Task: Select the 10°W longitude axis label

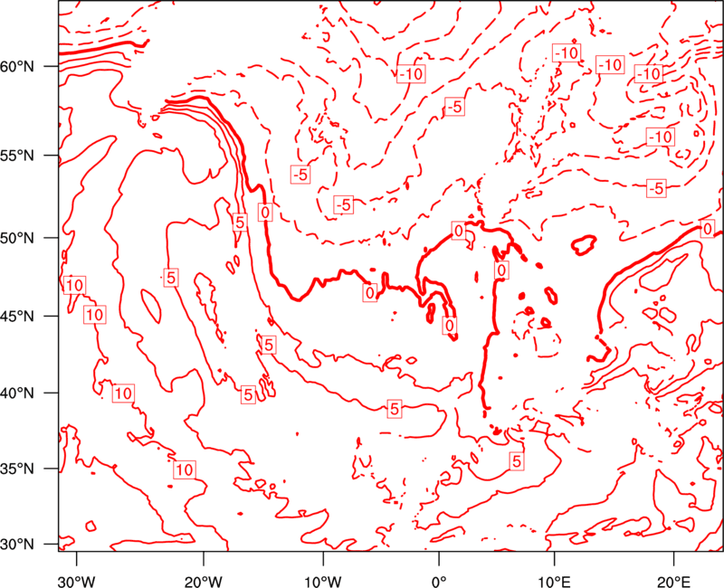Action: [323, 582]
